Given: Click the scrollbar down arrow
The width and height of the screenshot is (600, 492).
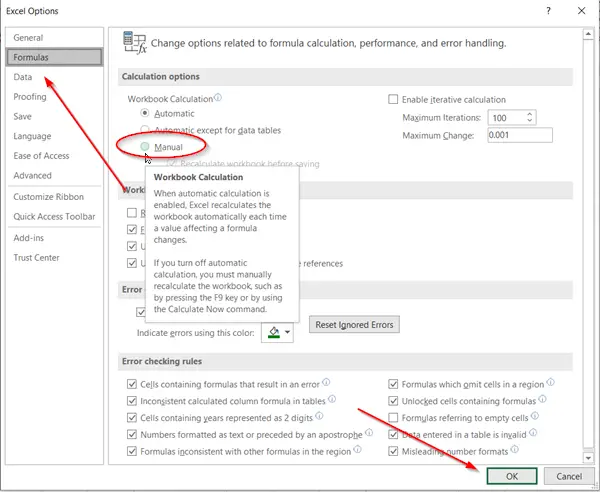Looking at the screenshot, I should [588, 457].
